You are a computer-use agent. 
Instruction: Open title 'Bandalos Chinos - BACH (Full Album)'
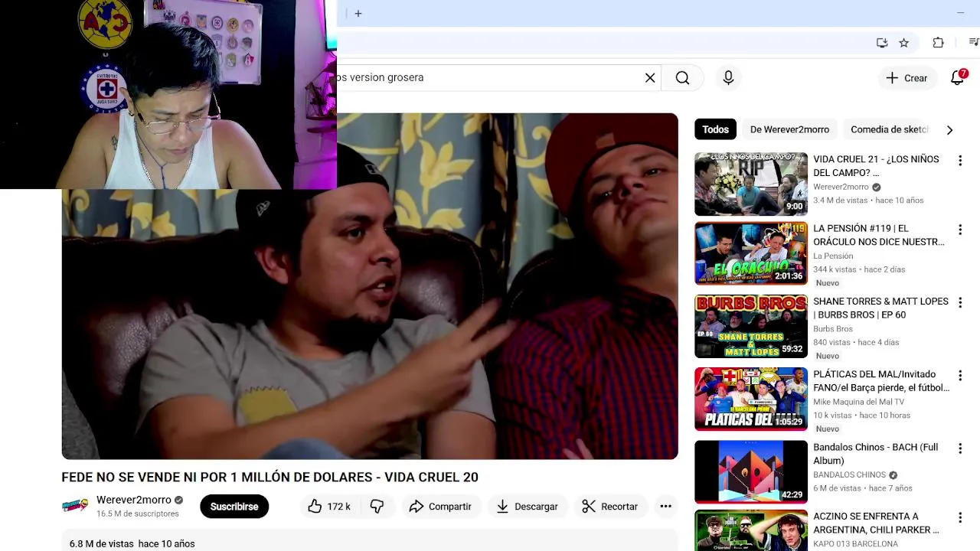(875, 454)
